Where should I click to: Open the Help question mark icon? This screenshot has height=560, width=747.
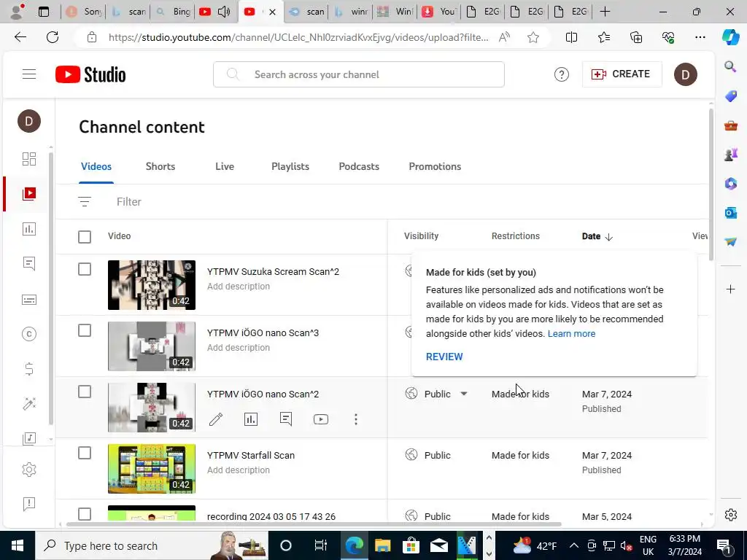point(561,74)
